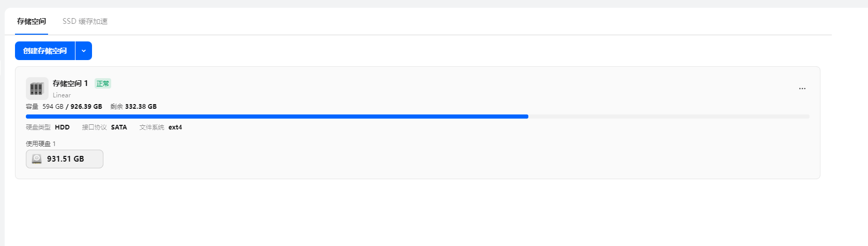
Task: Select the 存储空间 1 title
Action: (x=70, y=83)
